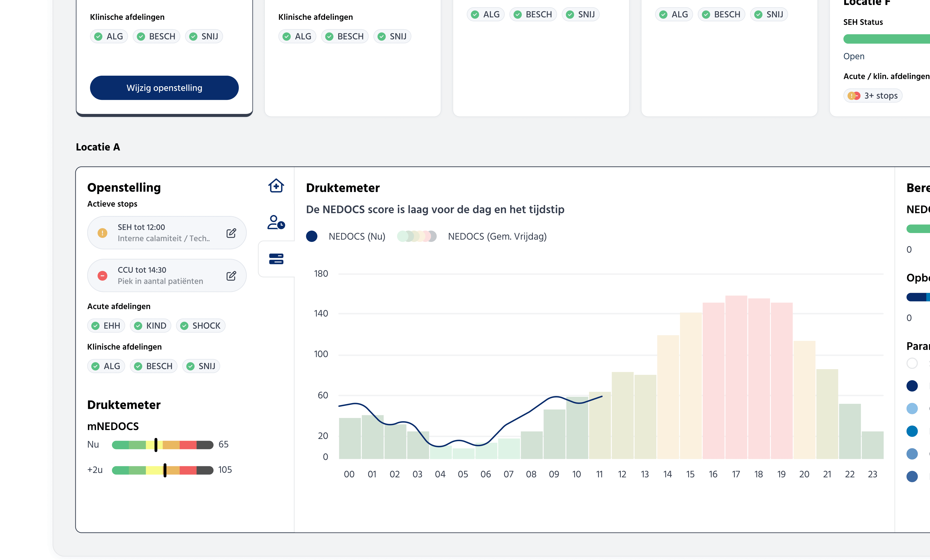Click the 17-hour bar in the chart
Screen dimensions: 930x560
click(736, 377)
